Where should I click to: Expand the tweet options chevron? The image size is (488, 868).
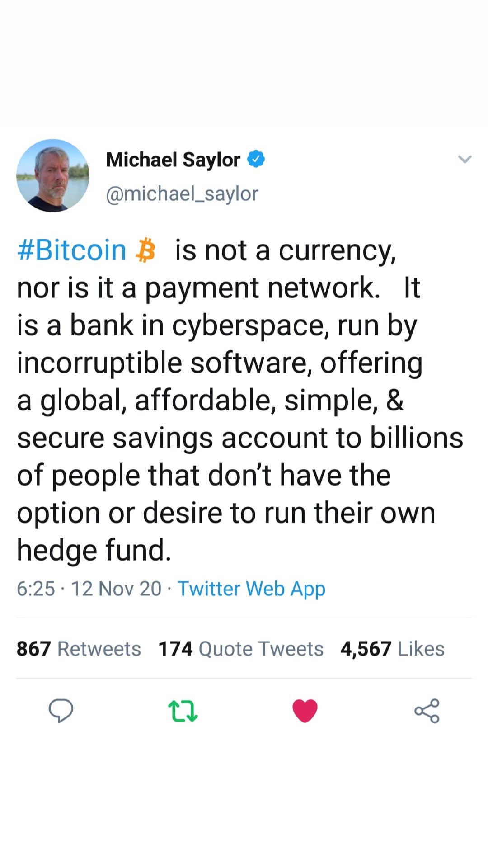click(x=465, y=159)
